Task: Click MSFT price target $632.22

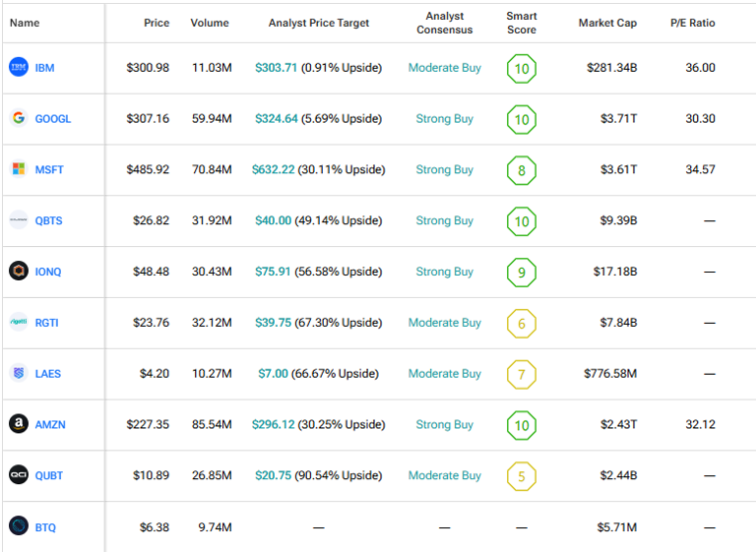Action: tap(273, 169)
